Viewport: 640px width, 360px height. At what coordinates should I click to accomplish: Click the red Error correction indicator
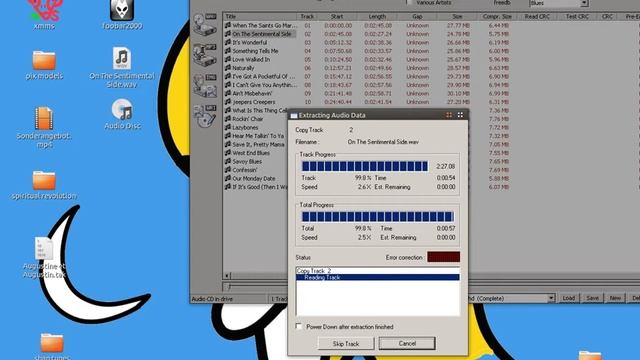click(443, 257)
